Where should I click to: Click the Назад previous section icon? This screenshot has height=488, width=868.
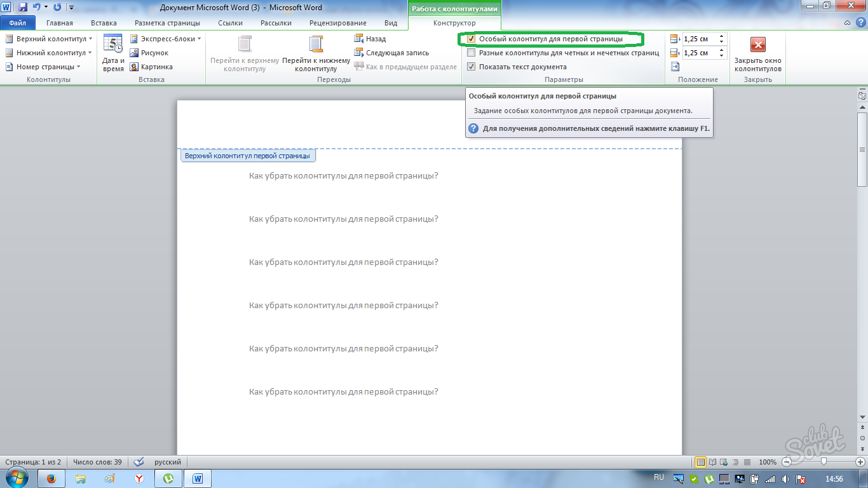click(359, 39)
